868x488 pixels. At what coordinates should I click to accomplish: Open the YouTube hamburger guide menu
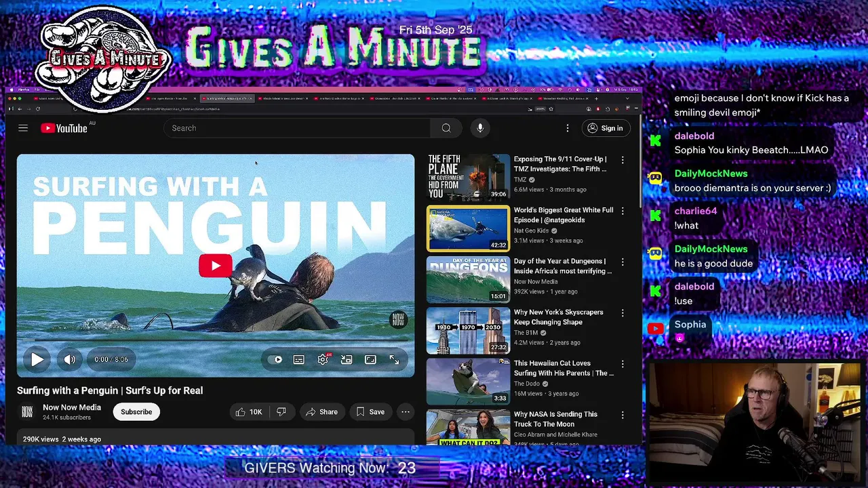[x=23, y=128]
